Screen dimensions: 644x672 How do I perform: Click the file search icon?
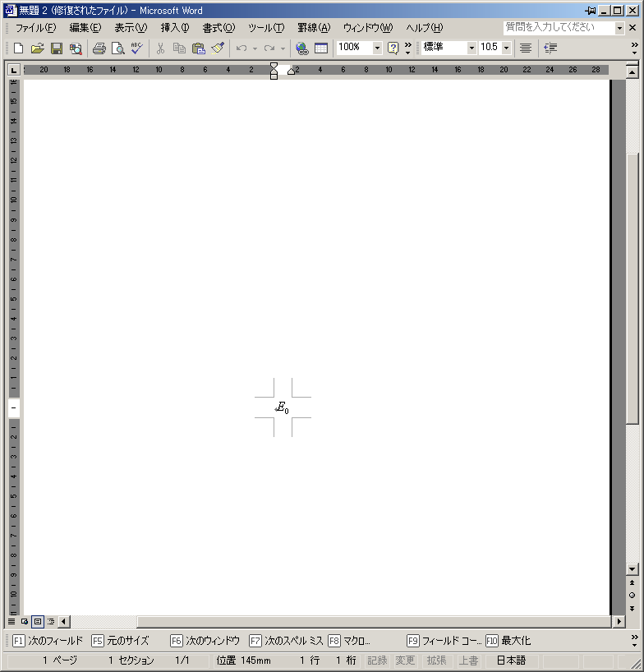pos(76,48)
